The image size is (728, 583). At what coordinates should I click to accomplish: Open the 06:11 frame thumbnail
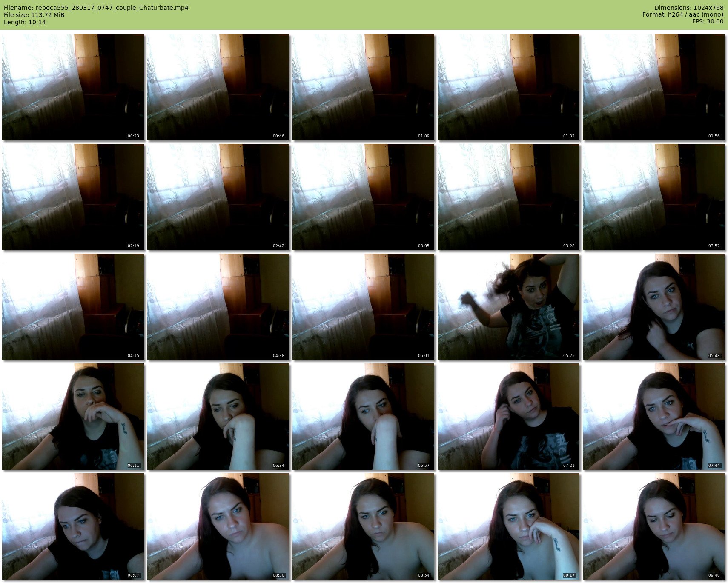tap(73, 417)
